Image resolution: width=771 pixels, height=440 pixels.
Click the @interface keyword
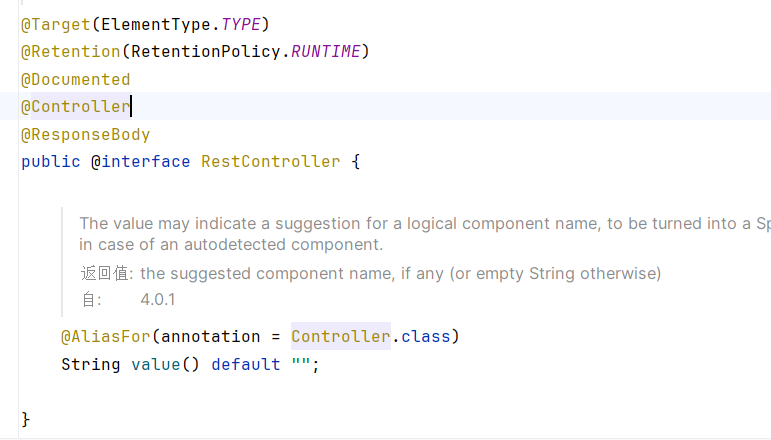pos(141,162)
